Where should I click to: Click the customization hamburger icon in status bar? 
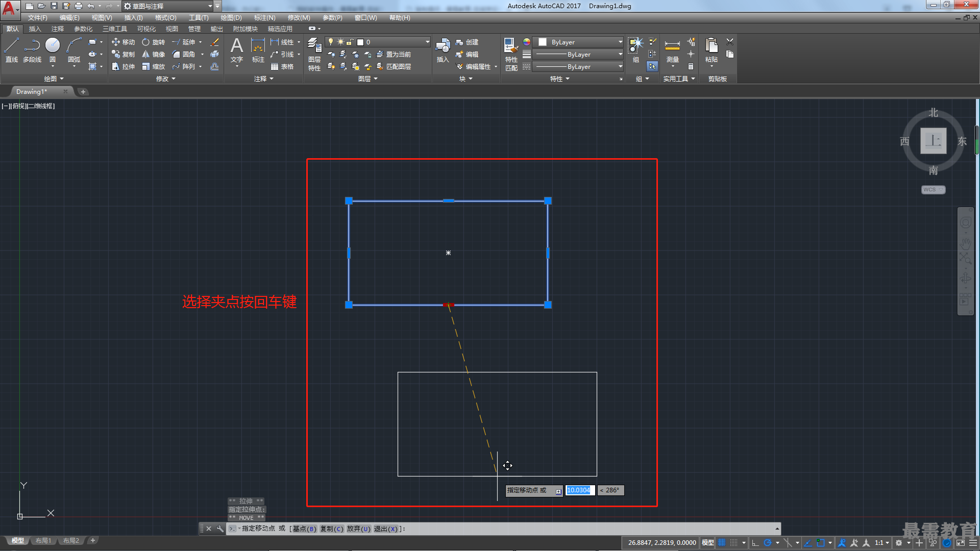[973, 543]
